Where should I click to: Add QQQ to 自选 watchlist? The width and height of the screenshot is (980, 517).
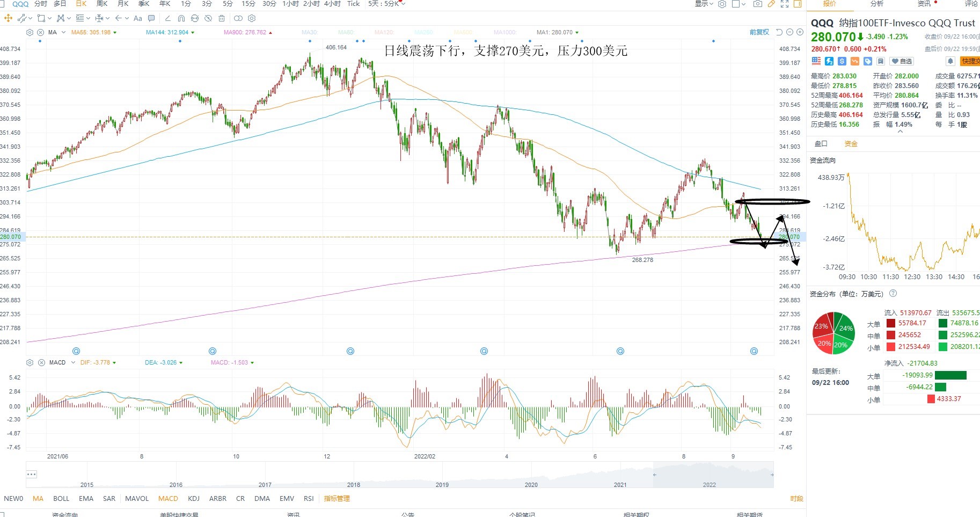click(x=902, y=61)
